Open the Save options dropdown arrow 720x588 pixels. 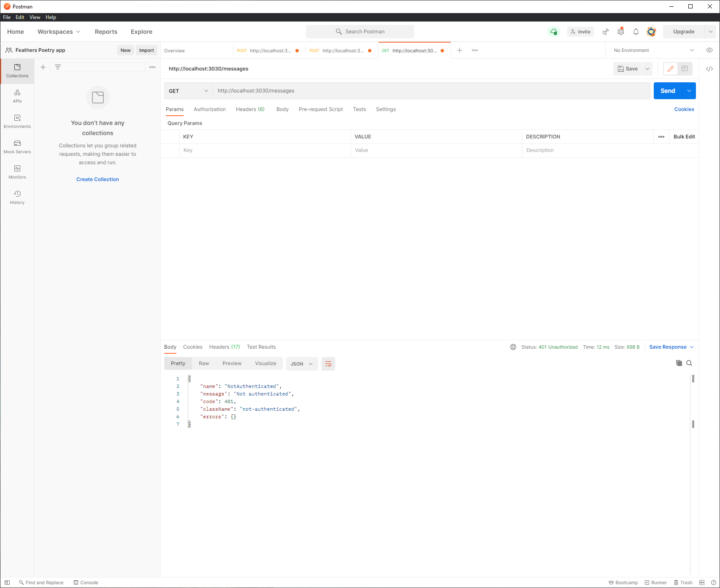coord(647,69)
